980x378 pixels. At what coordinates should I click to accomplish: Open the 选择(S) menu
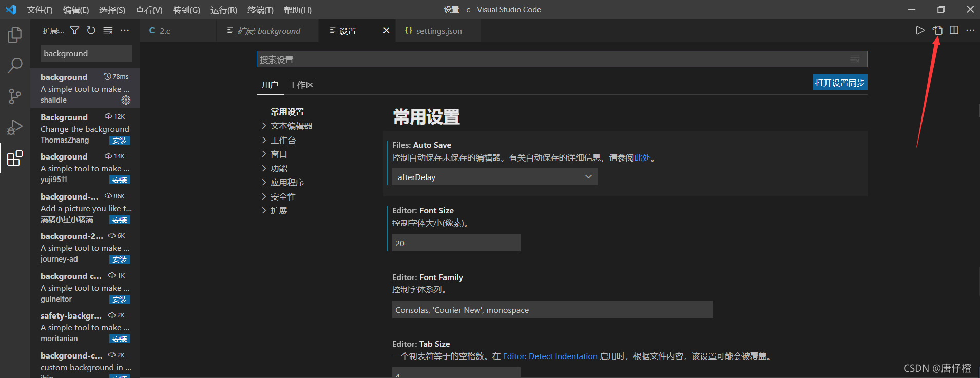point(112,10)
